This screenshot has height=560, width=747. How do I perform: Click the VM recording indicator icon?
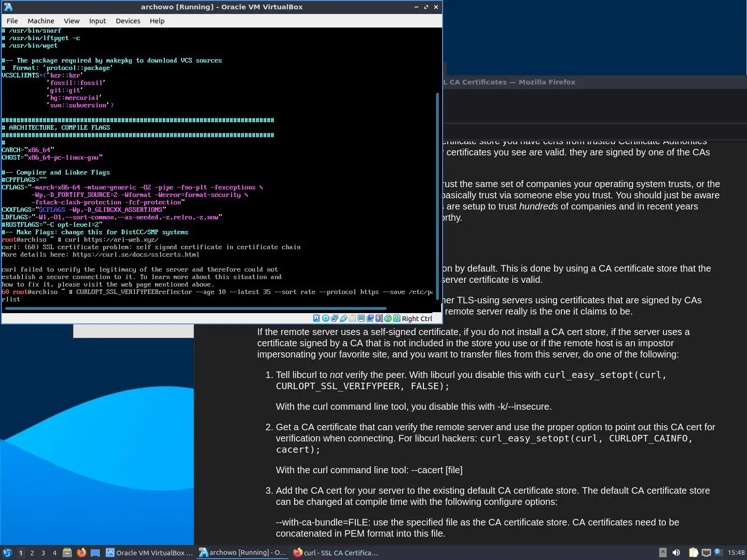tap(370, 318)
